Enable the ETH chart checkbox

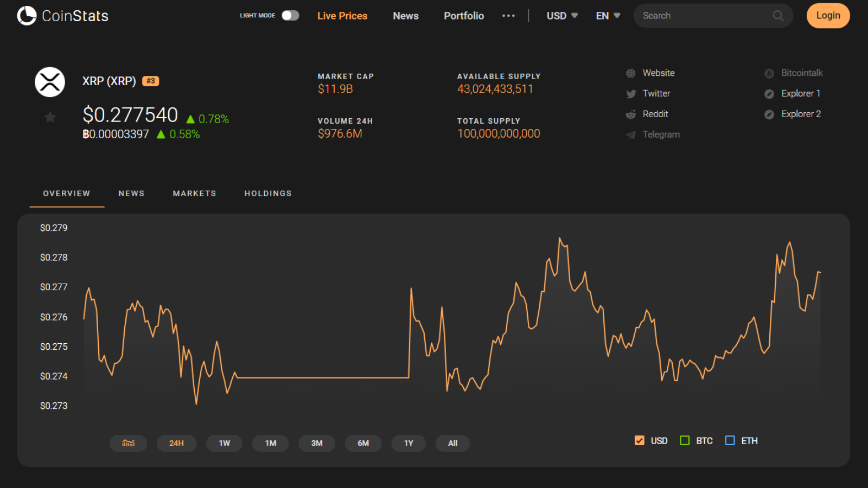pos(730,440)
